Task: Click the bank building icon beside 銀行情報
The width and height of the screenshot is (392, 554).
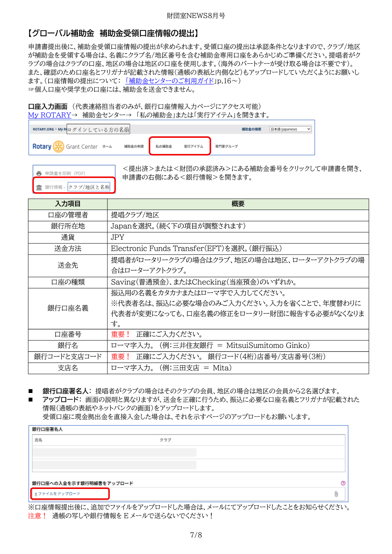Action: (x=39, y=187)
